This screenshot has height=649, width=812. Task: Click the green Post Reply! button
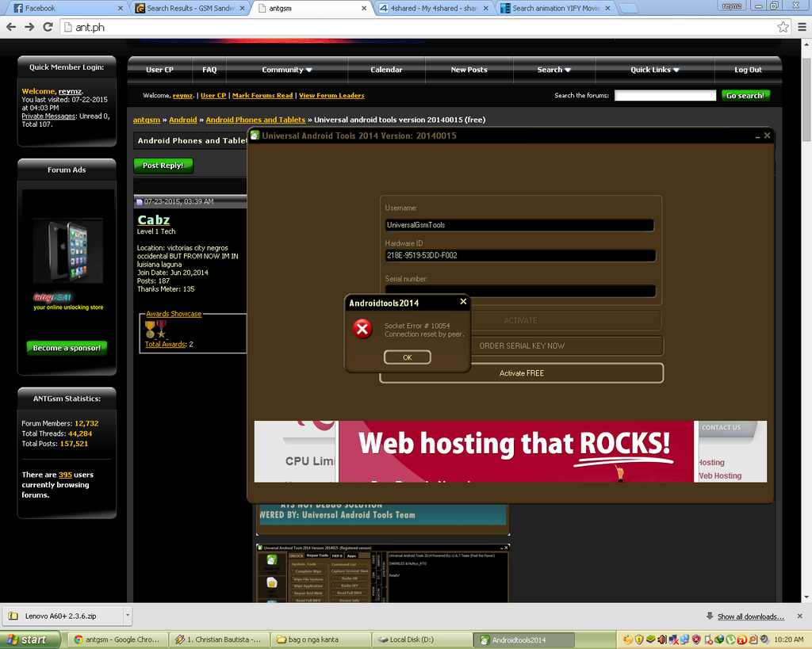(163, 166)
